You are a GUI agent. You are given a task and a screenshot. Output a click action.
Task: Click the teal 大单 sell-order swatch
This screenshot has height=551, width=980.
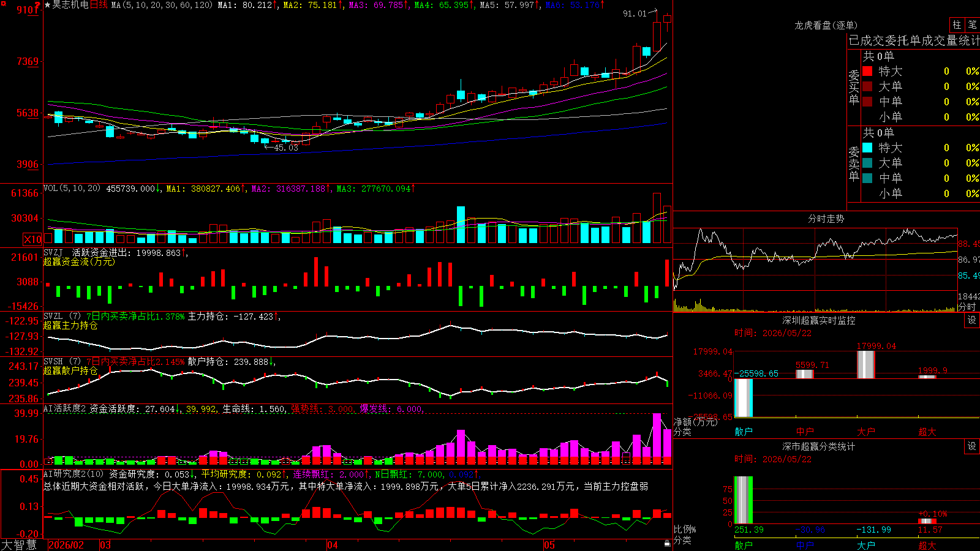[x=867, y=163]
